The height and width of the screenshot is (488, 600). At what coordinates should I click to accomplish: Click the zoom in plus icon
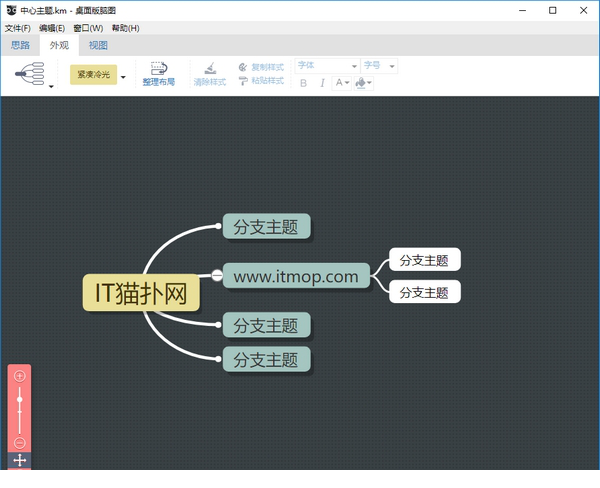point(20,376)
